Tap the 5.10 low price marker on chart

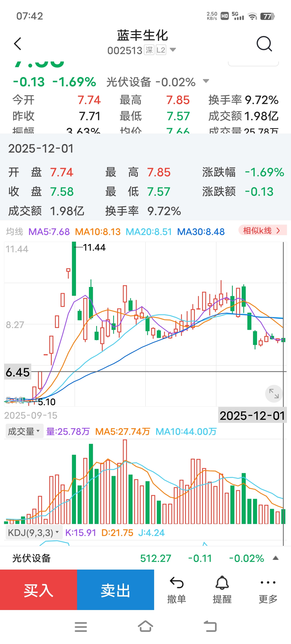[x=47, y=402]
